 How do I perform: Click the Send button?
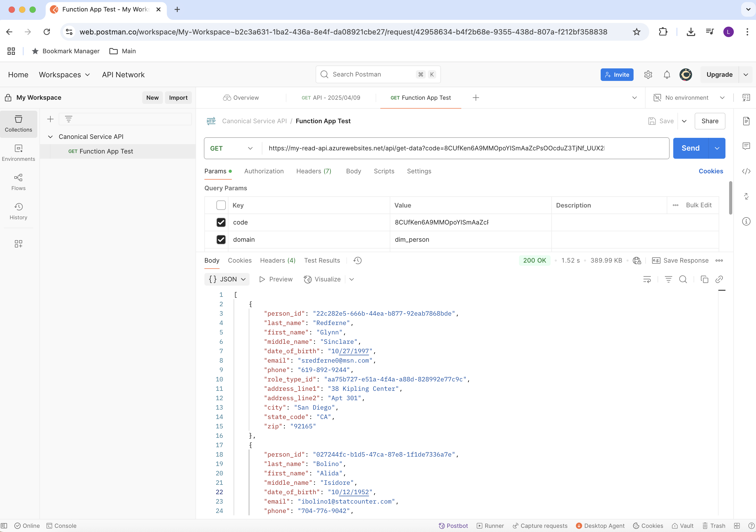(x=690, y=149)
